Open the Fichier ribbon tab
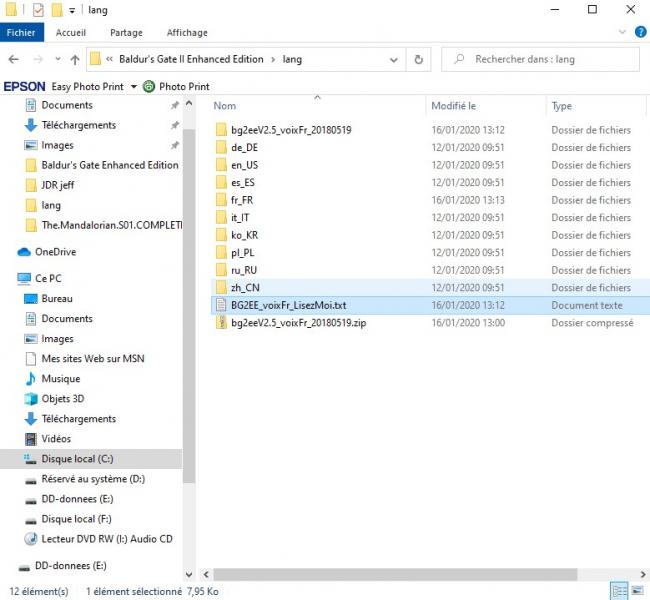 22,33
